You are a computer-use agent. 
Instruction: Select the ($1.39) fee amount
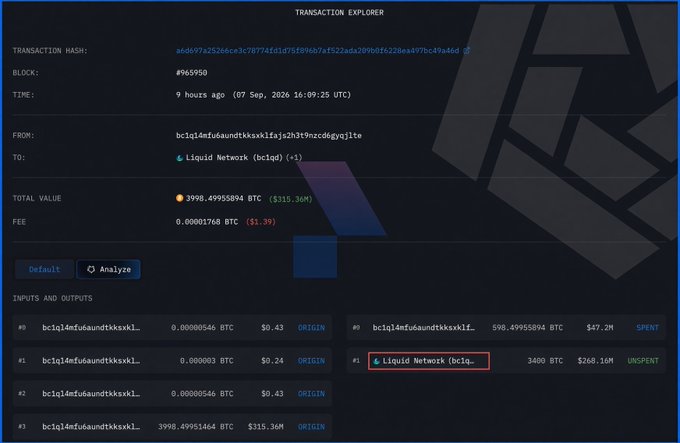tap(261, 222)
